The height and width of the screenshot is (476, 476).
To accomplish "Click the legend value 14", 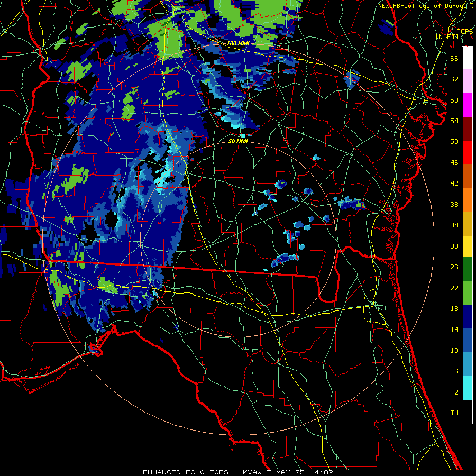I will pyautogui.click(x=454, y=329).
